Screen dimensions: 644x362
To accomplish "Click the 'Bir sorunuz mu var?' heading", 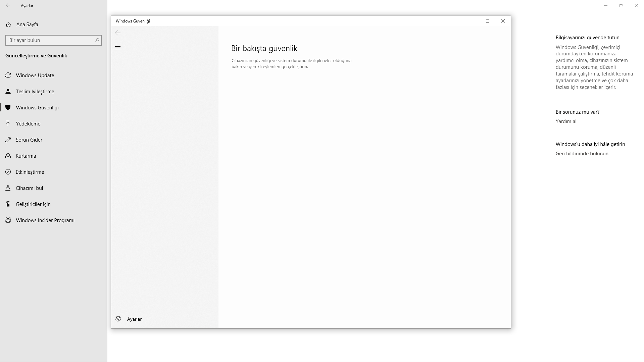I will [578, 112].
